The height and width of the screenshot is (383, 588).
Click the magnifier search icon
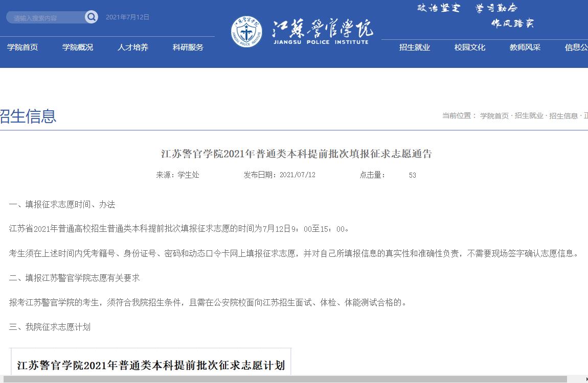(x=91, y=17)
